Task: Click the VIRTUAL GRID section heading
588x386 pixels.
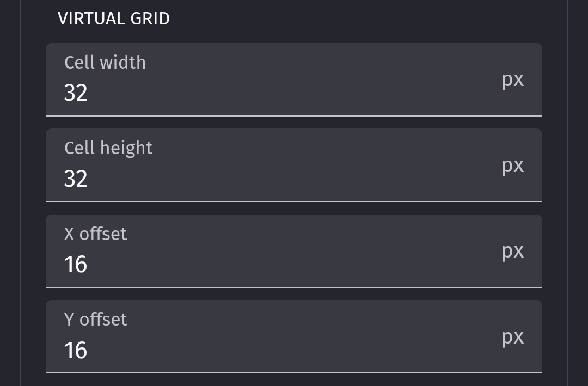Action: pos(114,19)
